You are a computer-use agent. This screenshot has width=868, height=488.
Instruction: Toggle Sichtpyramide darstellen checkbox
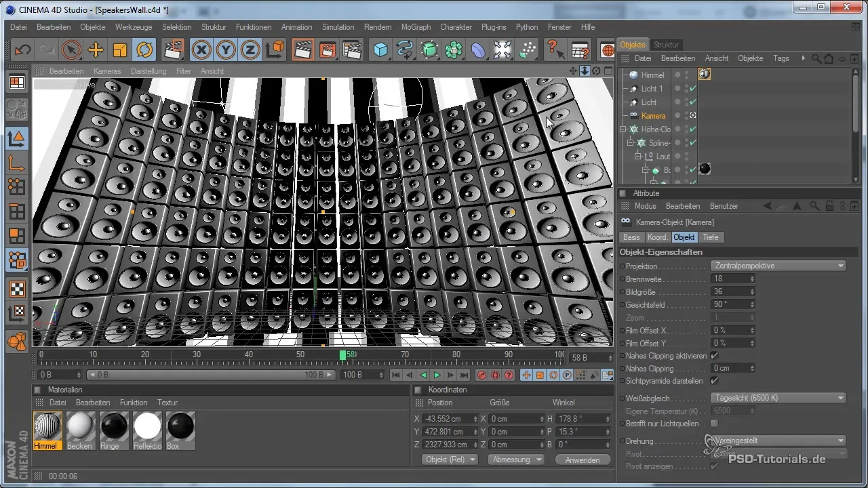pos(714,381)
